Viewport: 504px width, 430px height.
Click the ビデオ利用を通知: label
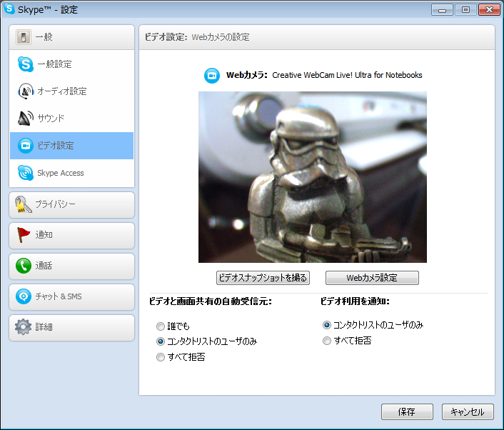tap(355, 301)
